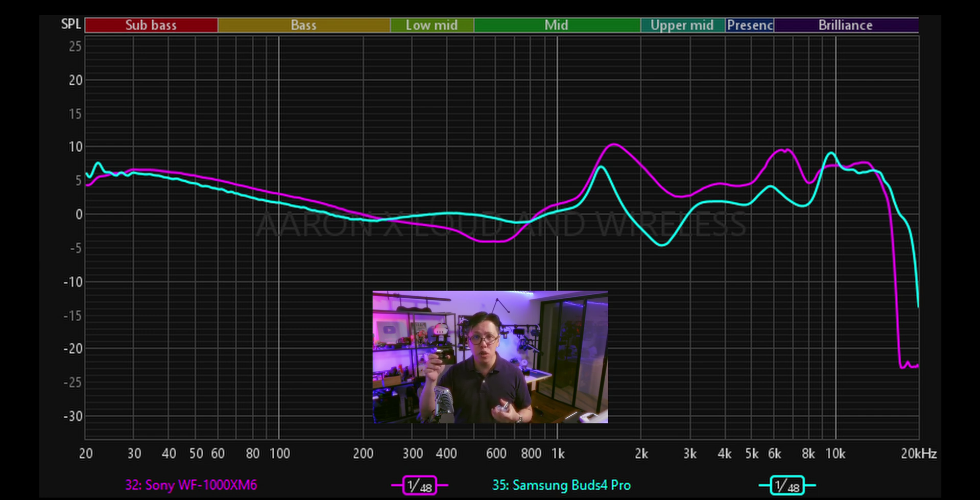
Task: Select the Sub bass frequency band
Action: coord(151,25)
